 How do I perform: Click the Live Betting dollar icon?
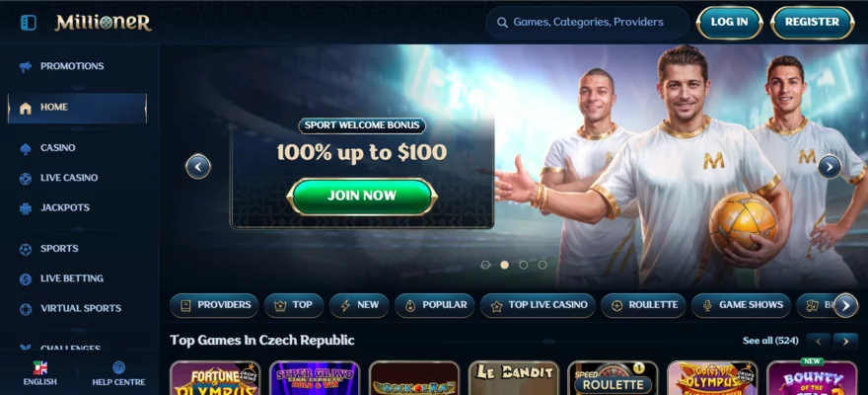point(26,279)
